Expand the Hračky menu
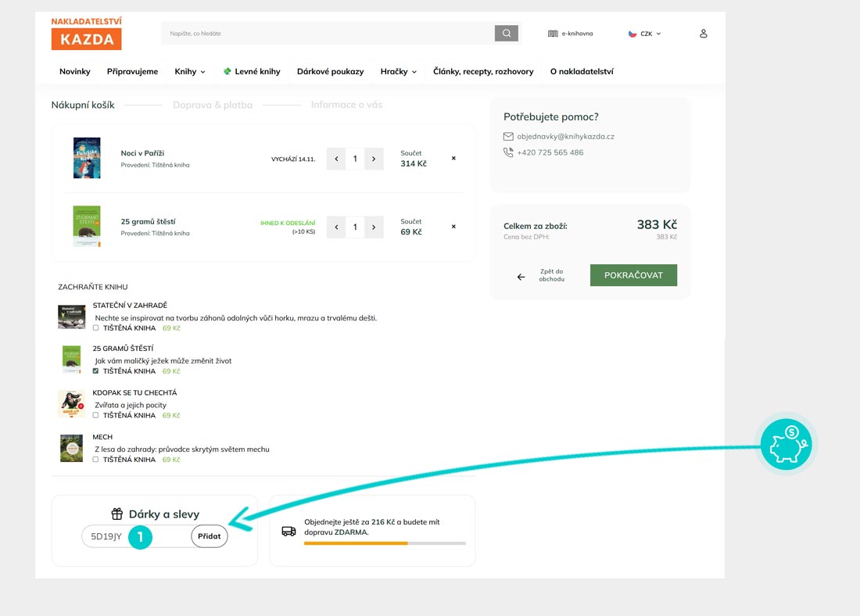Viewport: 860px width, 616px height. coord(398,71)
